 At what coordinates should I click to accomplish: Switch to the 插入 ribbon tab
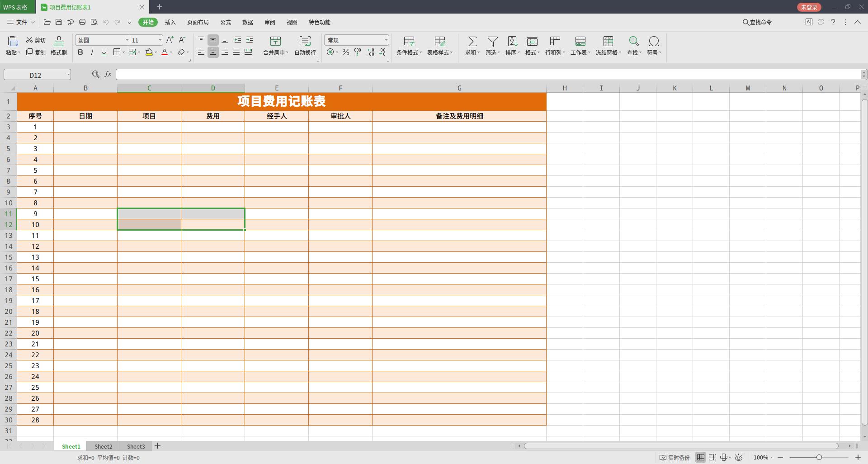click(x=170, y=22)
